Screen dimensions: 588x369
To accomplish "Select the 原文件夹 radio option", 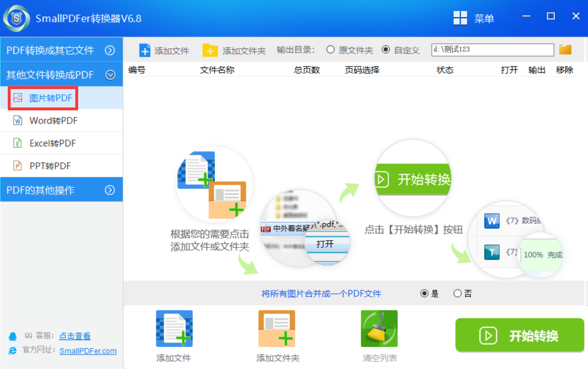I will pyautogui.click(x=331, y=49).
